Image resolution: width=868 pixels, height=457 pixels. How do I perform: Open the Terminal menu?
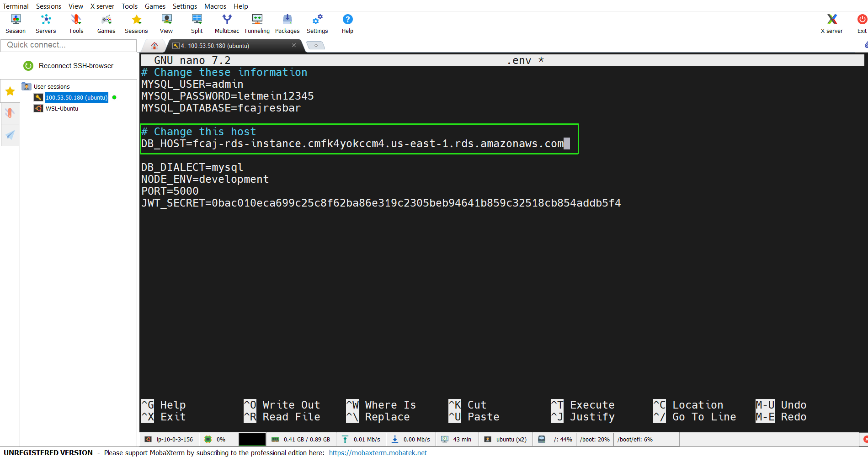coord(16,6)
